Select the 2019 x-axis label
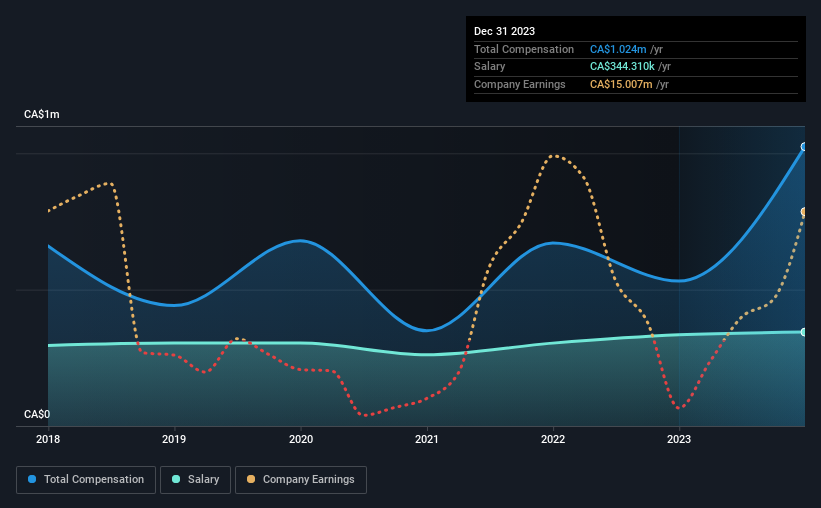Screen dimensions: 821x508 tap(174, 439)
